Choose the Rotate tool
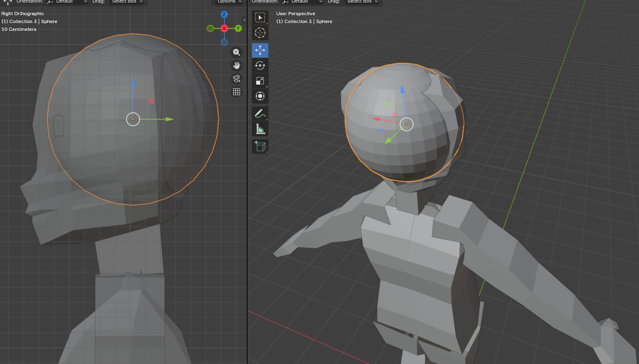The height and width of the screenshot is (364, 639). 260,65
